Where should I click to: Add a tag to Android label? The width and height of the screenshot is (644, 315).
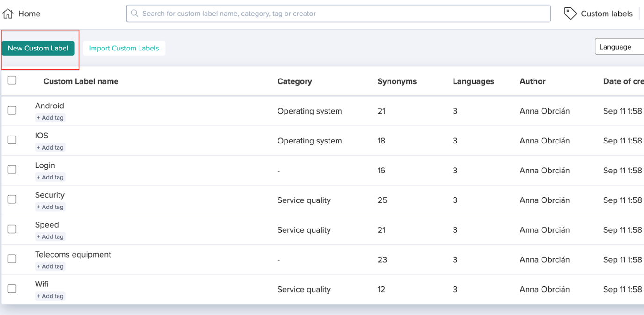click(x=50, y=118)
